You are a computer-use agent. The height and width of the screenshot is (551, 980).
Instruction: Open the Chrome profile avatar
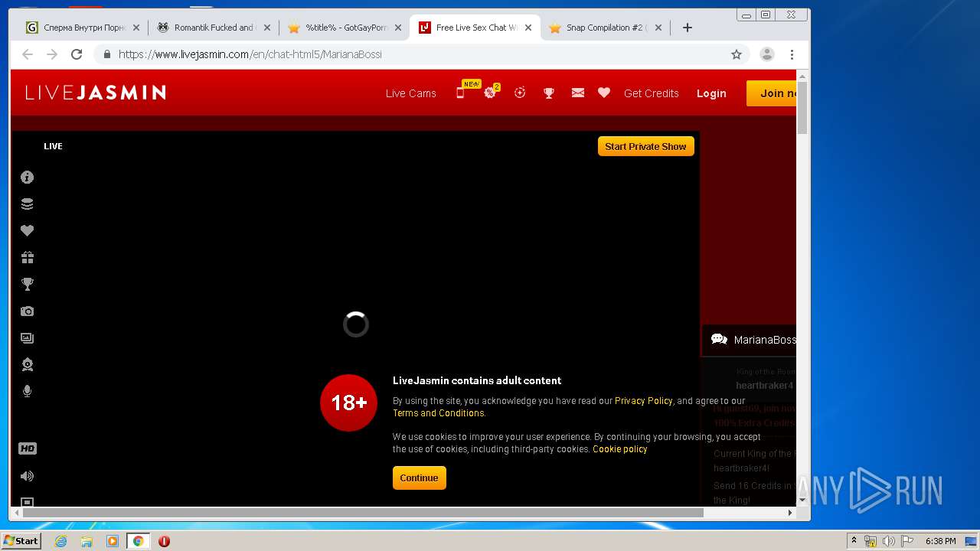(767, 54)
